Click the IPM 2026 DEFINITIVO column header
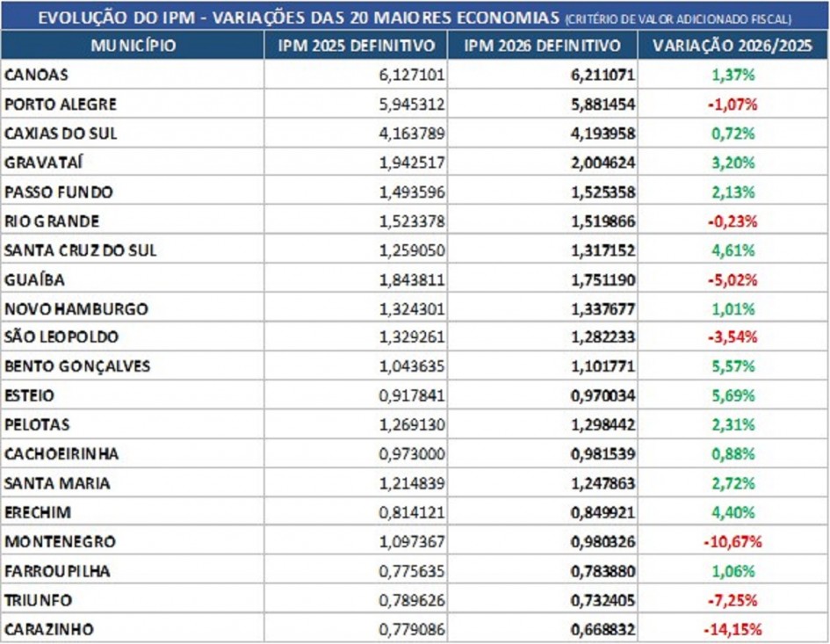This screenshot has width=830, height=644. 542,44
